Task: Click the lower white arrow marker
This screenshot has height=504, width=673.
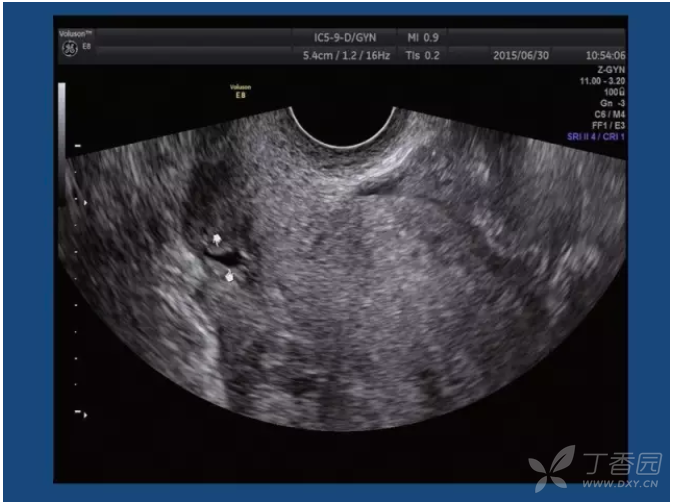Action: pyautogui.click(x=231, y=276)
